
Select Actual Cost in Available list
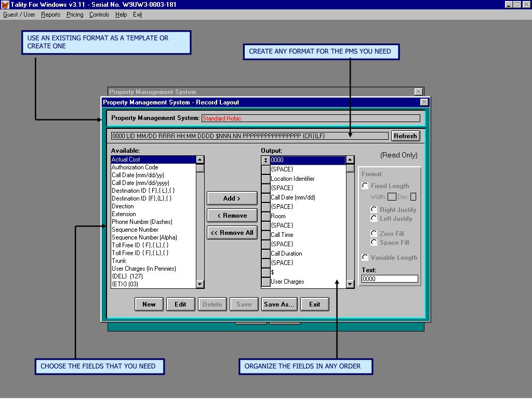point(153,159)
